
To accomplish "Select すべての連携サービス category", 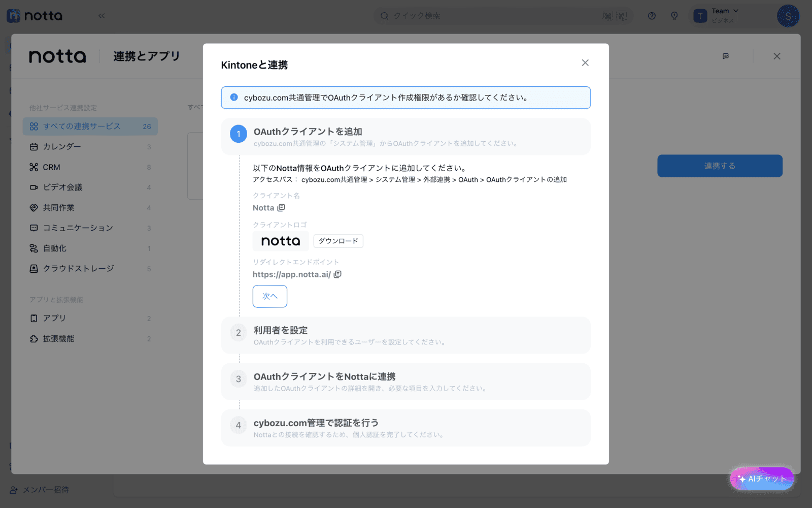I will (90, 126).
